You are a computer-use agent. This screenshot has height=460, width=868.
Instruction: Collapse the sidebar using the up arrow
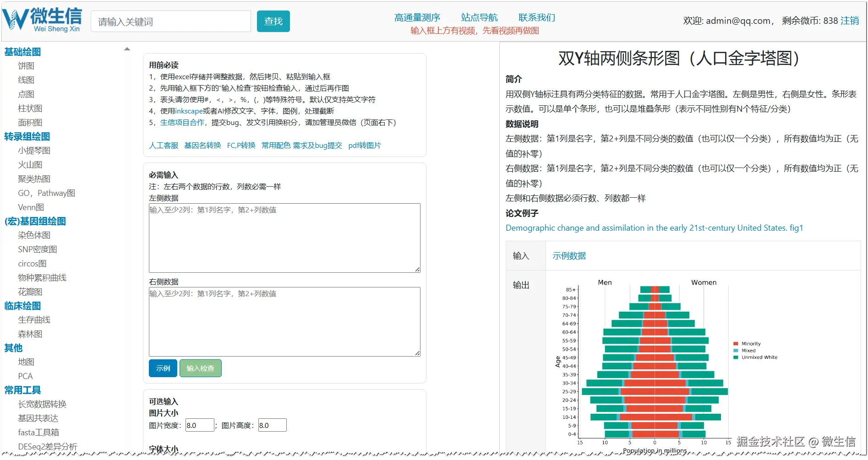coord(127,49)
